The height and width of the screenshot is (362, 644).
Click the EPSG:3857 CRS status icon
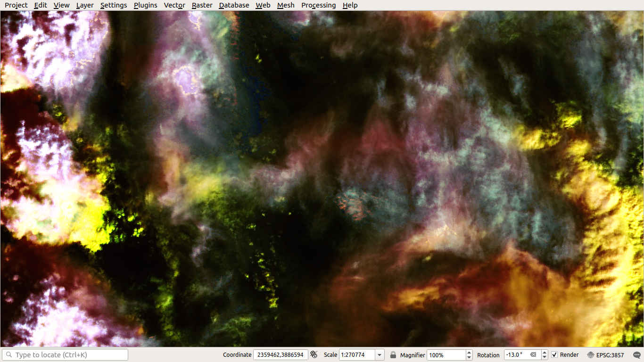[x=590, y=354]
